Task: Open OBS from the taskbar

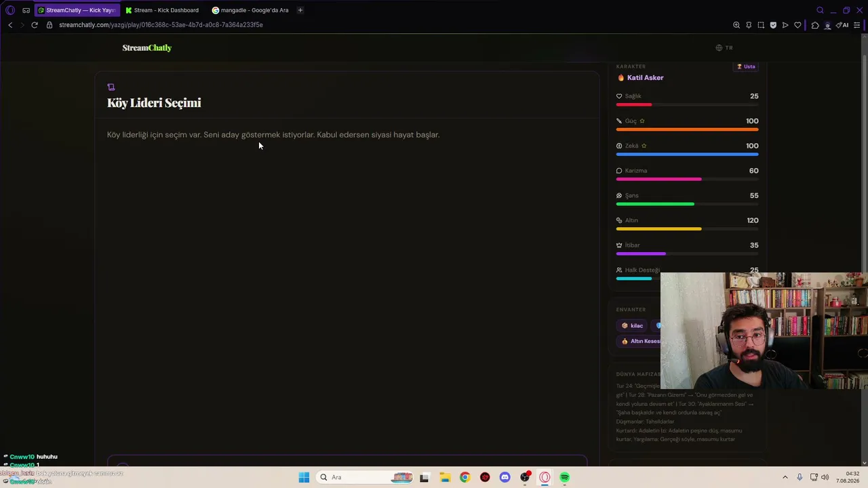Action: pos(525,477)
